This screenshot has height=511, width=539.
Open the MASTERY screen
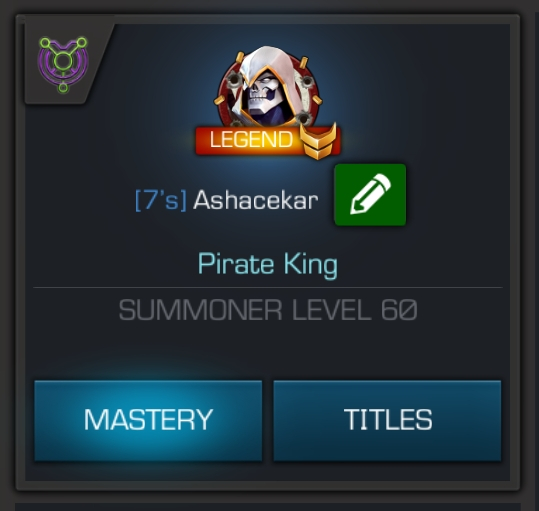tap(148, 421)
